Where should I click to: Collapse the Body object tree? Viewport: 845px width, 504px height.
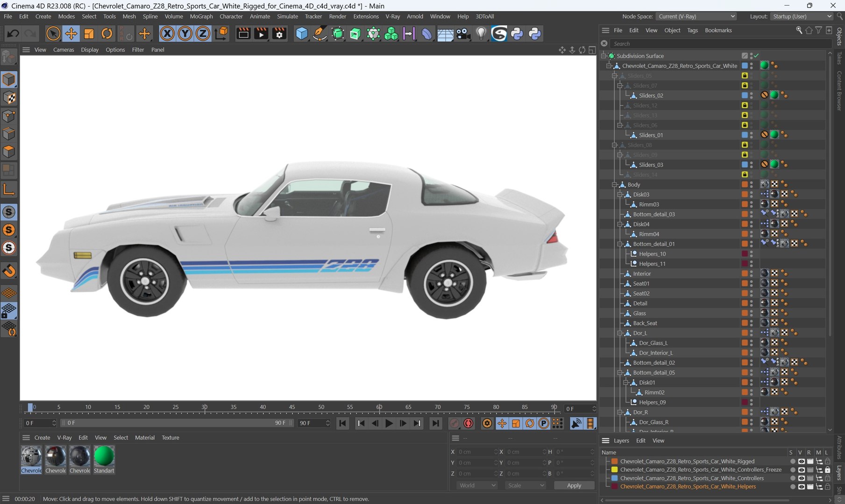click(x=615, y=185)
